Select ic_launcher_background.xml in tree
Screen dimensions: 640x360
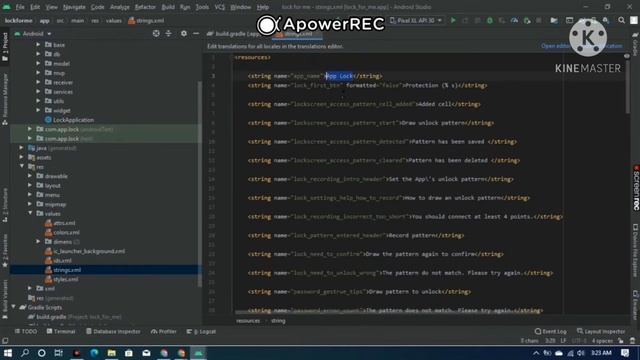point(85,251)
